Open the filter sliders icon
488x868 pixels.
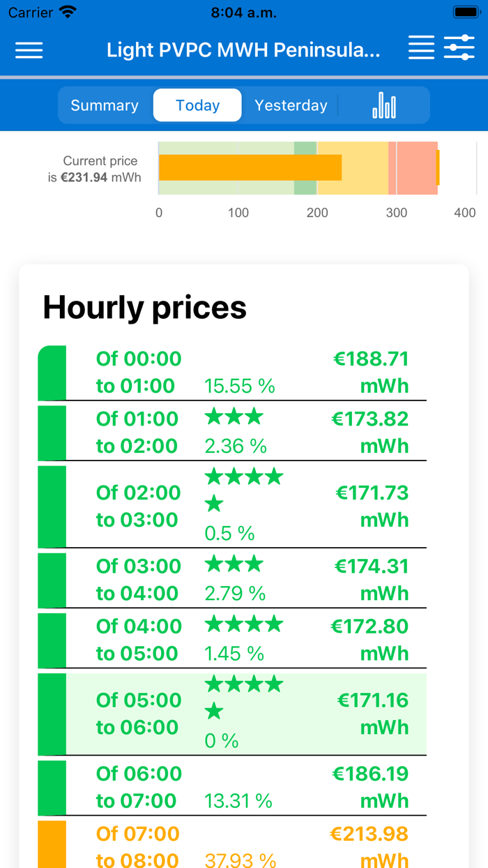459,47
